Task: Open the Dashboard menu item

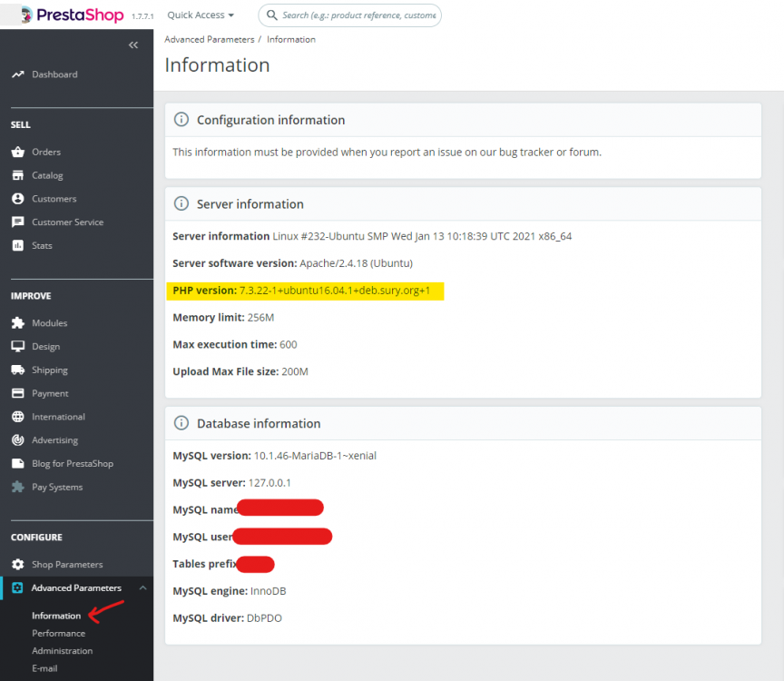Action: pyautogui.click(x=54, y=74)
